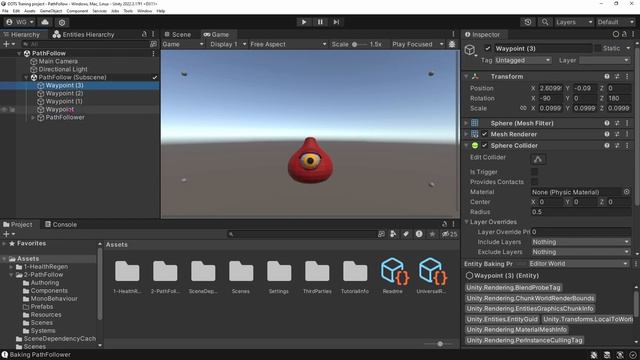Open the version control settings icon

tap(62, 22)
